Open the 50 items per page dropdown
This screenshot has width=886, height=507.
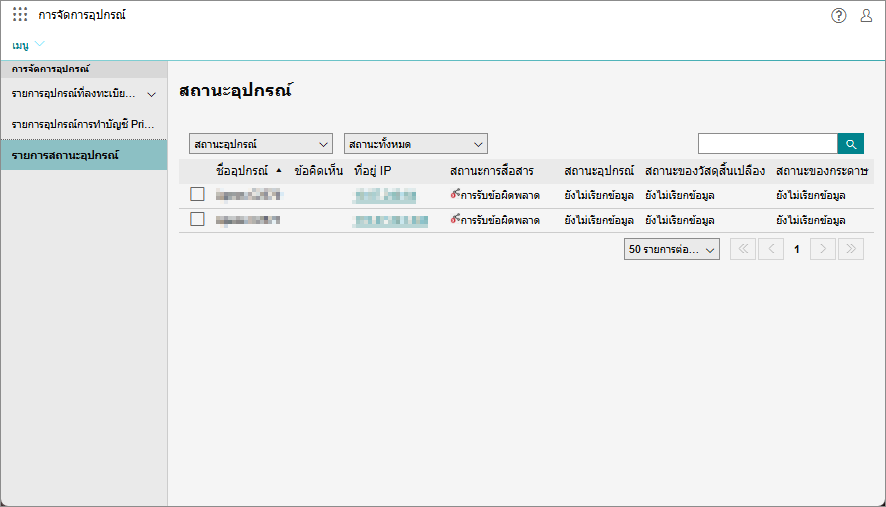(671, 250)
